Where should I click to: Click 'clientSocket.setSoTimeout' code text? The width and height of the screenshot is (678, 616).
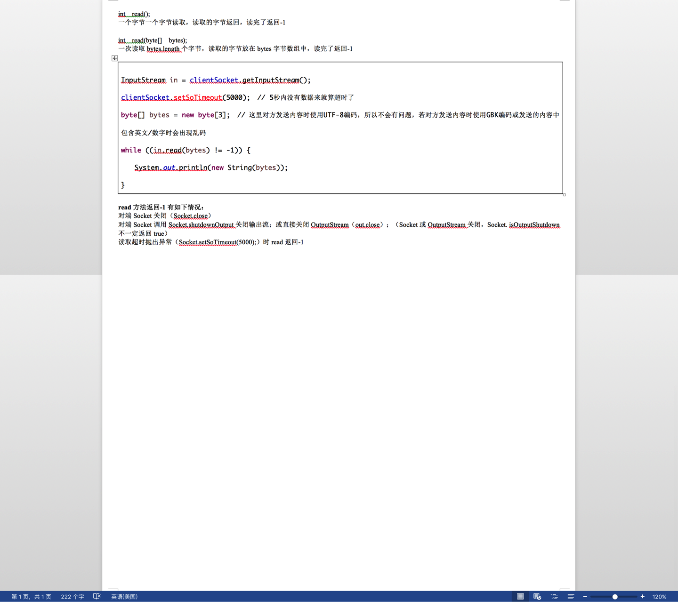171,97
